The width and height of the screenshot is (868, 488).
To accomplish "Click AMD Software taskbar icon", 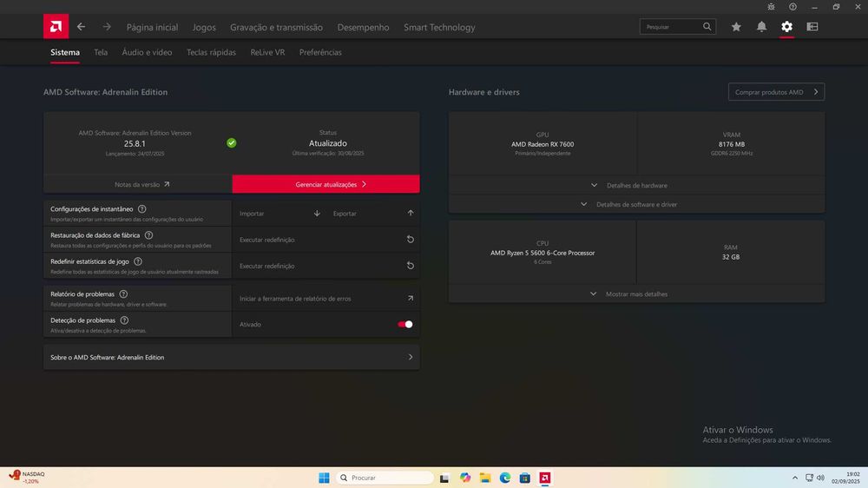I will pyautogui.click(x=545, y=478).
